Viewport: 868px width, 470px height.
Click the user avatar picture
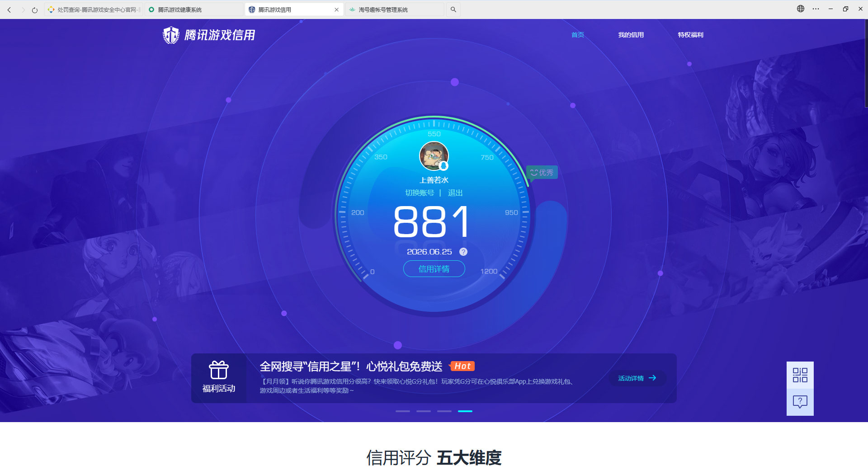coord(434,156)
